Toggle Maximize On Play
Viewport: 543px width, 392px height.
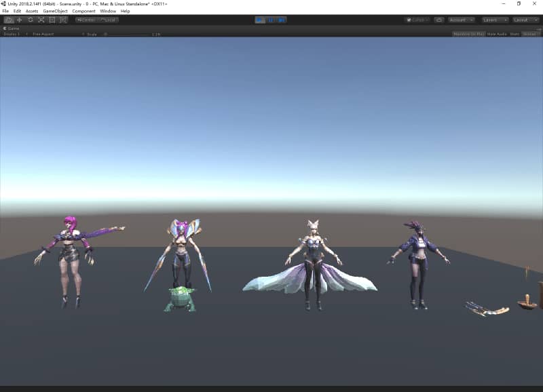click(x=469, y=34)
